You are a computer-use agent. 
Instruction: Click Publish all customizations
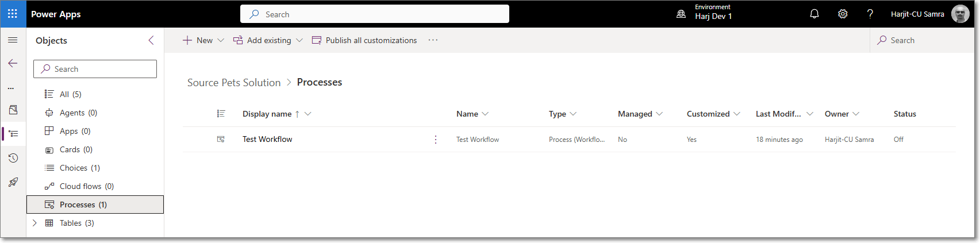(364, 40)
